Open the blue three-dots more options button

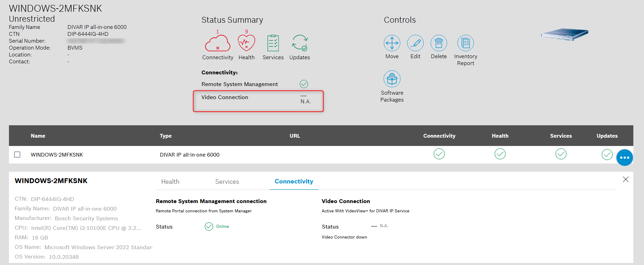[x=624, y=158]
